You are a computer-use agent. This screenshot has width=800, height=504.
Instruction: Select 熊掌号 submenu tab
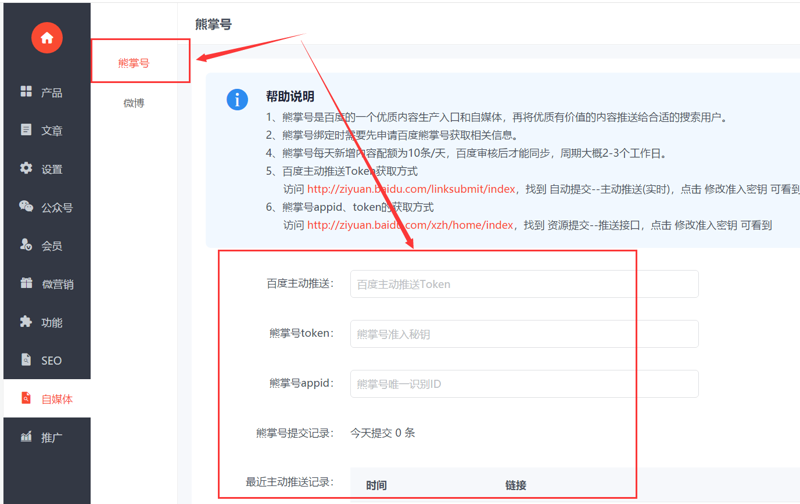tap(134, 63)
